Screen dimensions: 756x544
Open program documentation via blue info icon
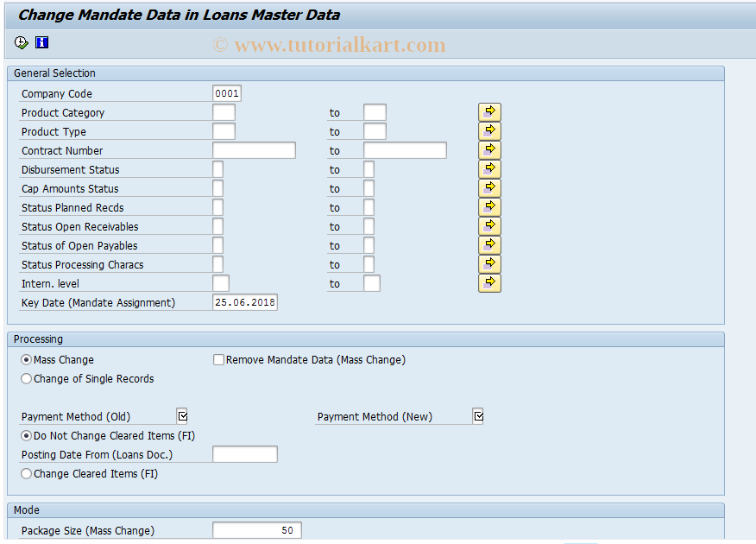[x=41, y=41]
